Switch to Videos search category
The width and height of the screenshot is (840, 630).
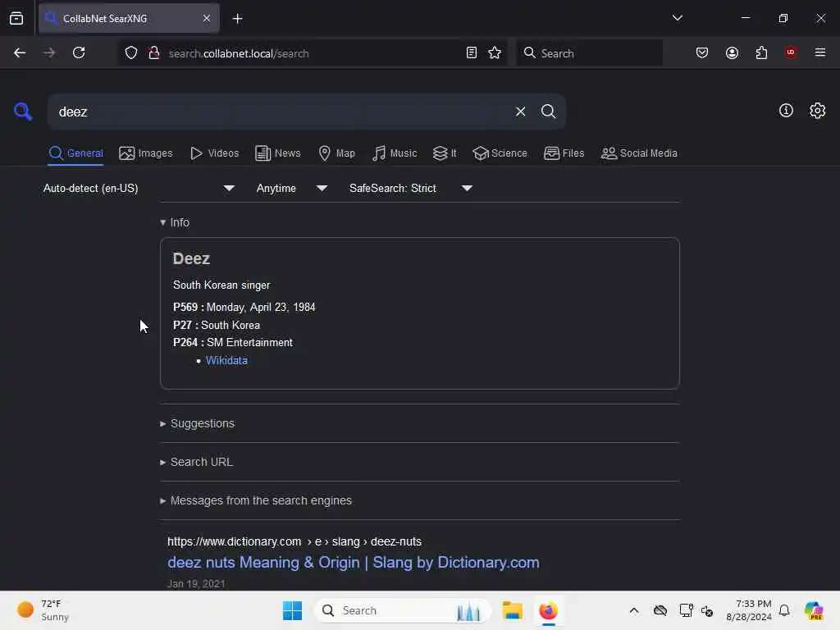[x=214, y=153]
